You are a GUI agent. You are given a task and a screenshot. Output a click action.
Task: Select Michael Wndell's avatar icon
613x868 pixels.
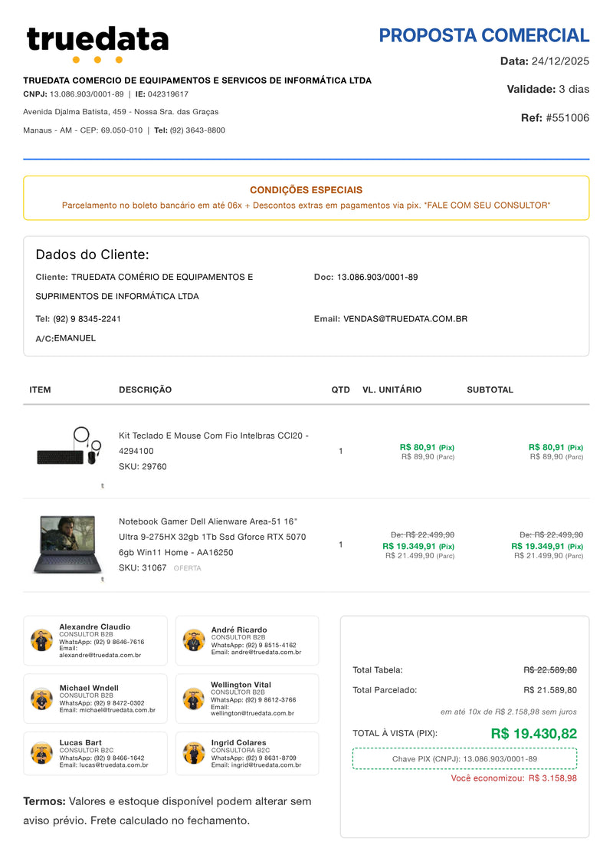tap(41, 699)
